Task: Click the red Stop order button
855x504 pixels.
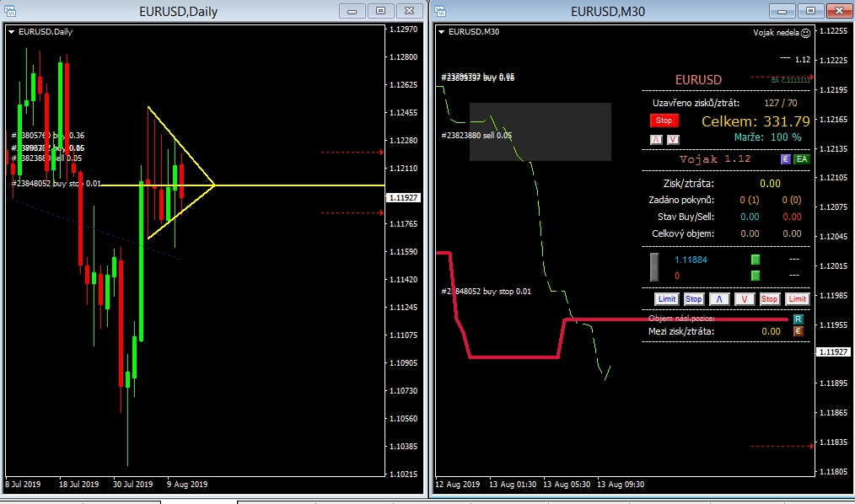Action: point(769,298)
